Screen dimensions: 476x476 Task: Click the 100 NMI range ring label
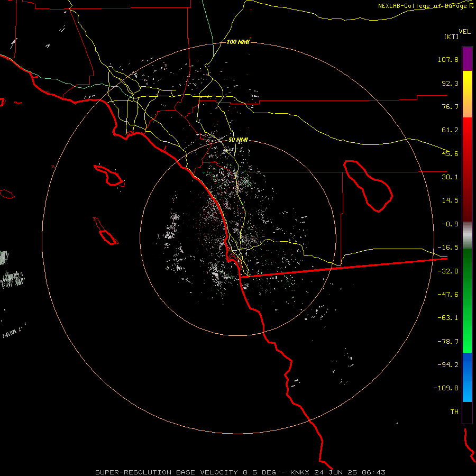238,42
